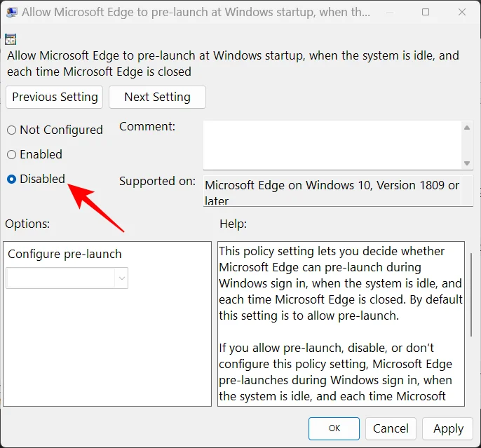Click the 'Supported on:' label
The image size is (481, 448).
pyautogui.click(x=157, y=181)
